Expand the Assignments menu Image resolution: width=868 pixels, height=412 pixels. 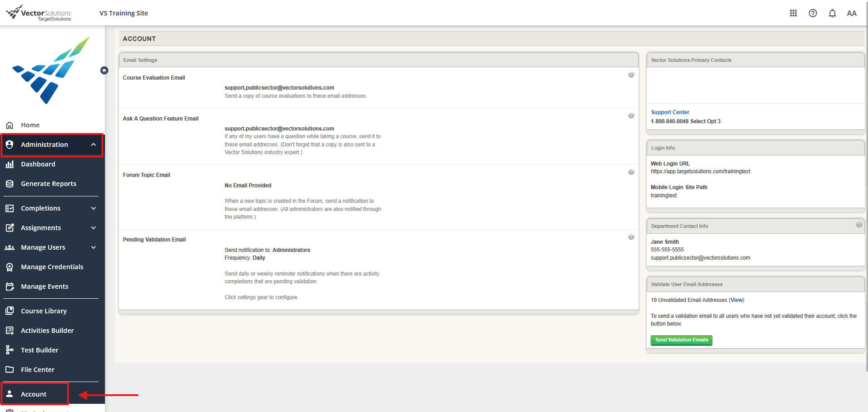[x=40, y=227]
